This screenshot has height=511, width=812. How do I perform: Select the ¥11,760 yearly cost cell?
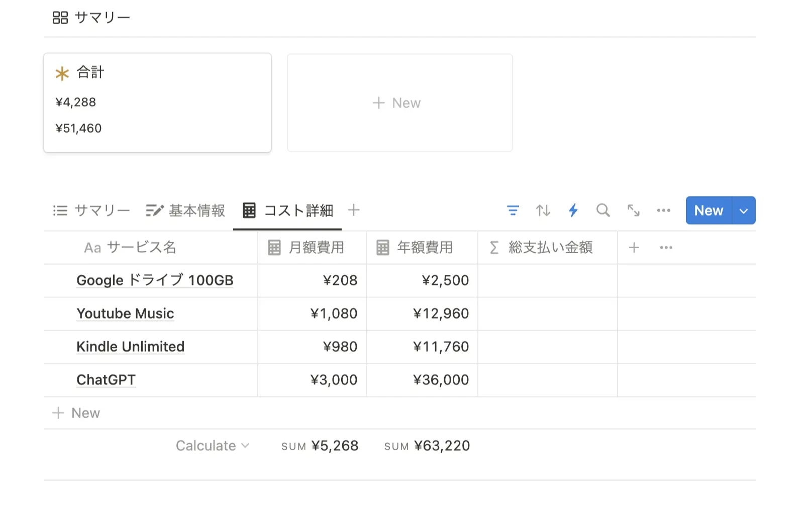click(422, 347)
